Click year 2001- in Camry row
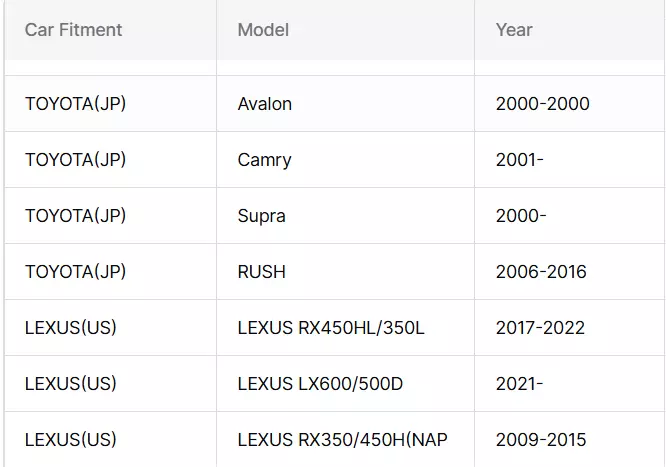The width and height of the screenshot is (666, 467). pos(520,160)
